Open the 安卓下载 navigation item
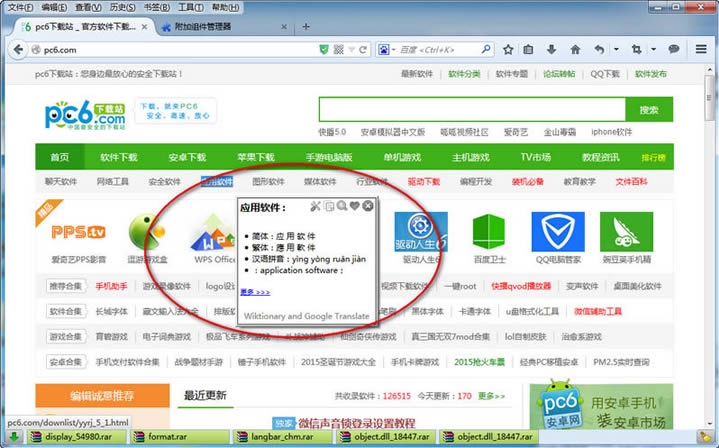This screenshot has width=719, height=448. coord(187,157)
